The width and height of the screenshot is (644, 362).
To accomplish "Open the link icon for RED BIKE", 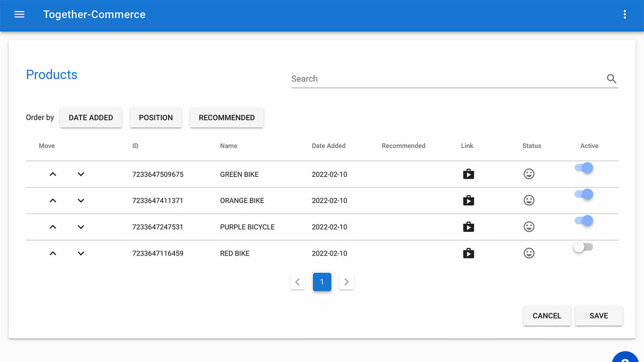I will 468,253.
